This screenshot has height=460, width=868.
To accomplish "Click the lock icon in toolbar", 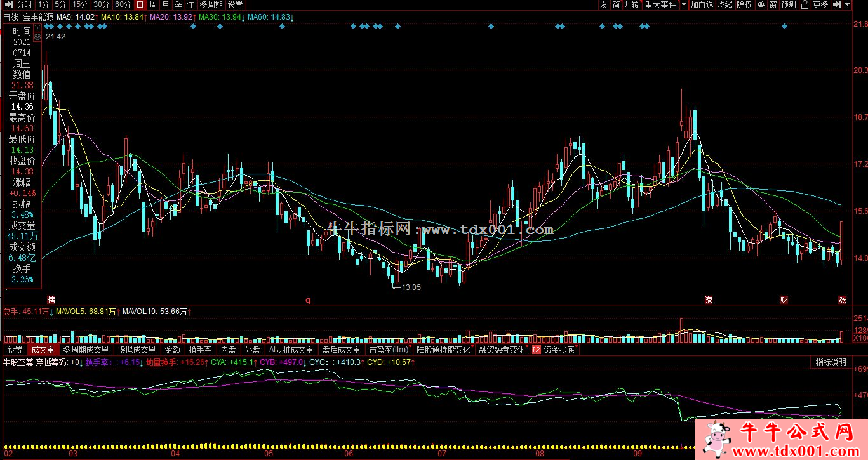I will click(805, 4).
